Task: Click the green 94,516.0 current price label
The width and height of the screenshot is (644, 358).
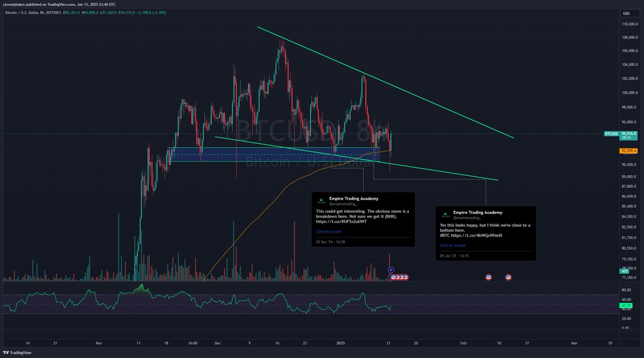Action: (x=629, y=133)
